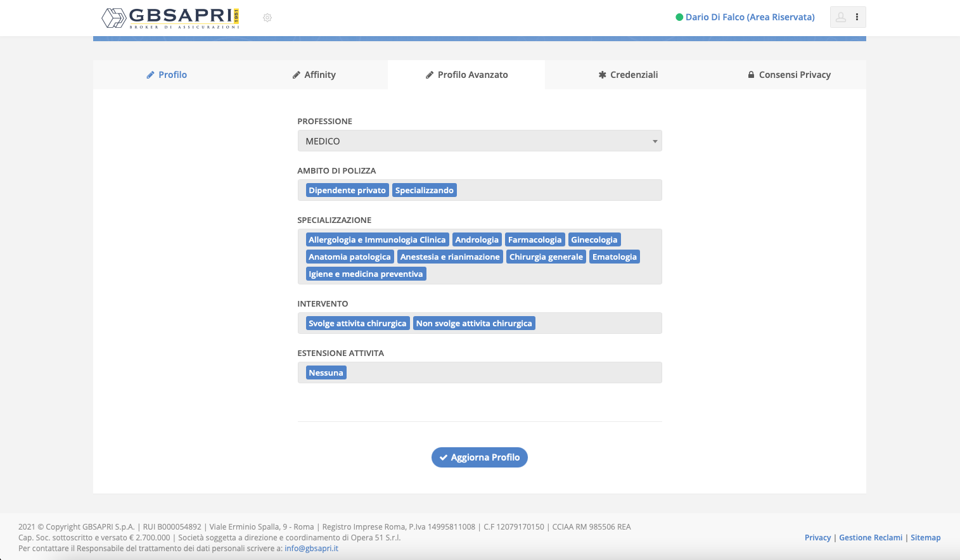The image size is (960, 560).
Task: Click the checkmark icon in Aggiorna Profilo button
Action: [444, 457]
